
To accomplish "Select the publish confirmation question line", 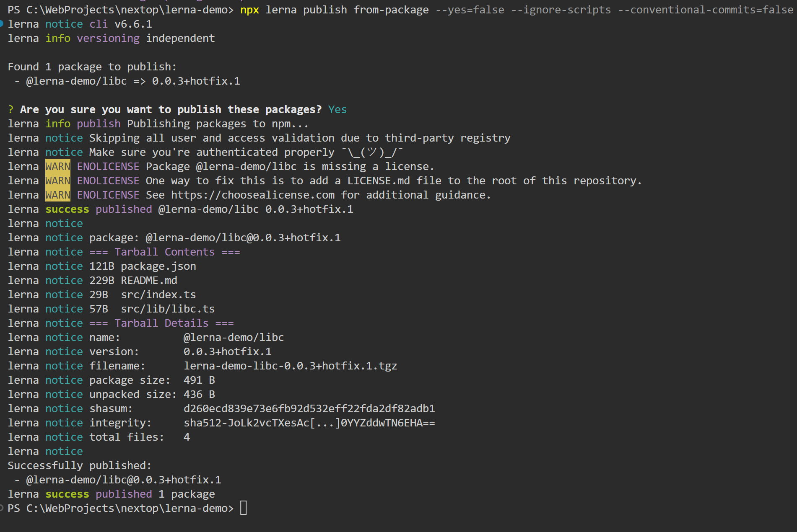I will pyautogui.click(x=165, y=109).
